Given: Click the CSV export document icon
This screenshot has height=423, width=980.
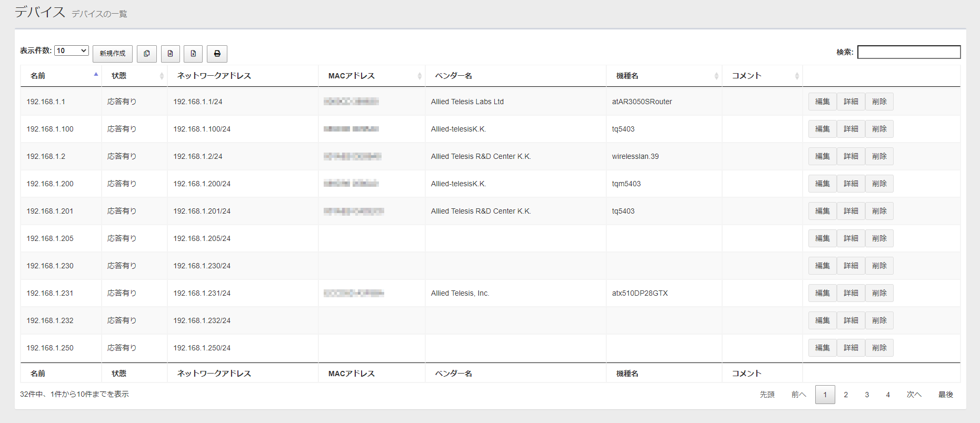Looking at the screenshot, I should click(170, 54).
